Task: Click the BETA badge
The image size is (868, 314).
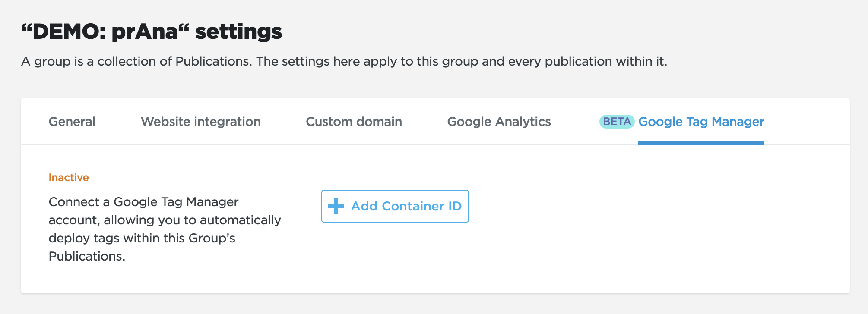Action: point(617,122)
